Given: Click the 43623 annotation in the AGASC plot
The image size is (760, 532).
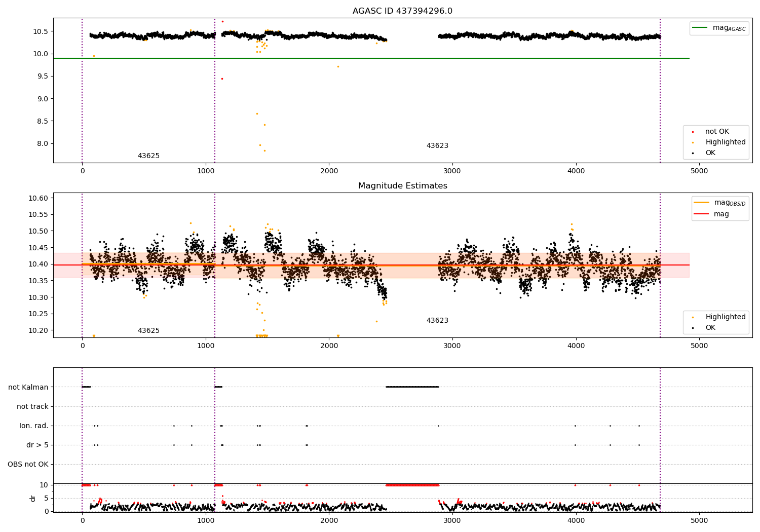Looking at the screenshot, I should tap(437, 145).
